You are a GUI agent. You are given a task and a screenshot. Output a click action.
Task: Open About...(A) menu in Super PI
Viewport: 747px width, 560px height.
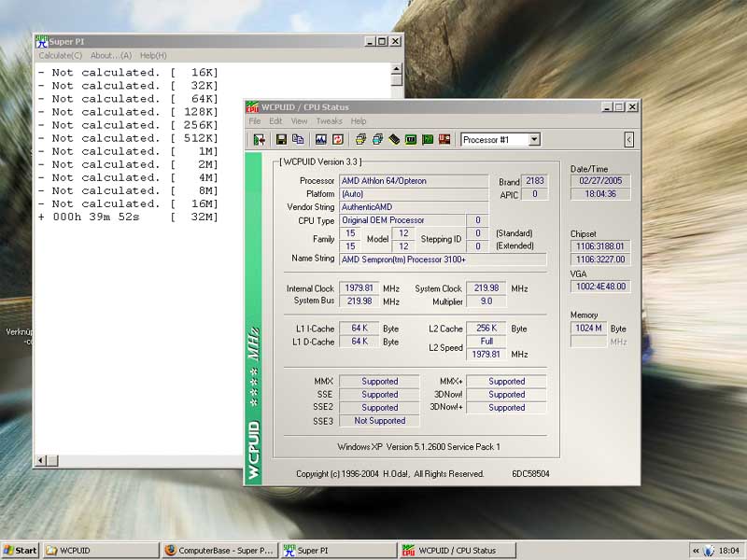click(x=111, y=56)
